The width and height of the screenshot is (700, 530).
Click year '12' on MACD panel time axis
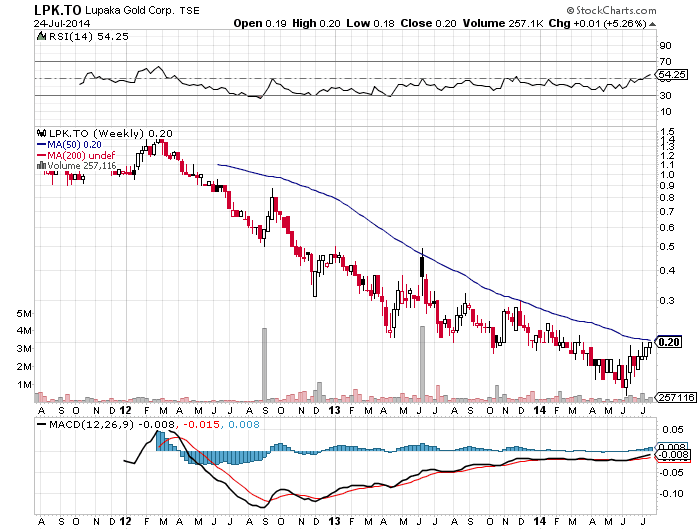click(125, 521)
